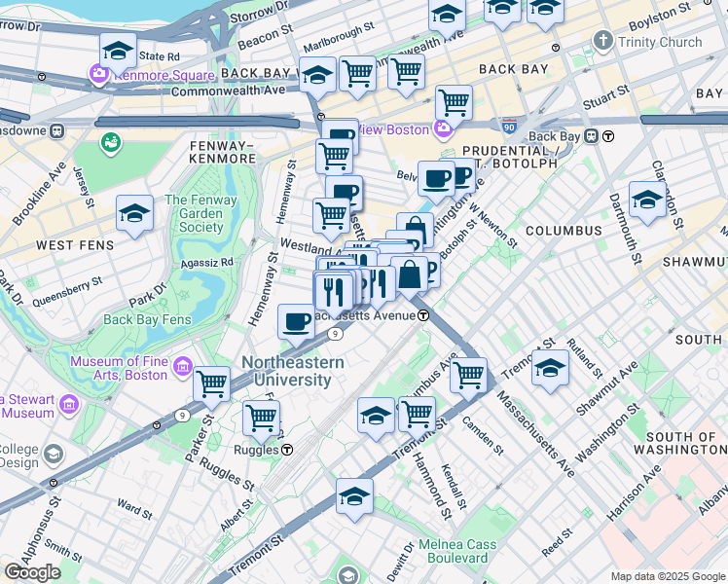The image size is (728, 584).
Task: Select the Shawmut Ave street label
Action: pyautogui.click(x=606, y=388)
